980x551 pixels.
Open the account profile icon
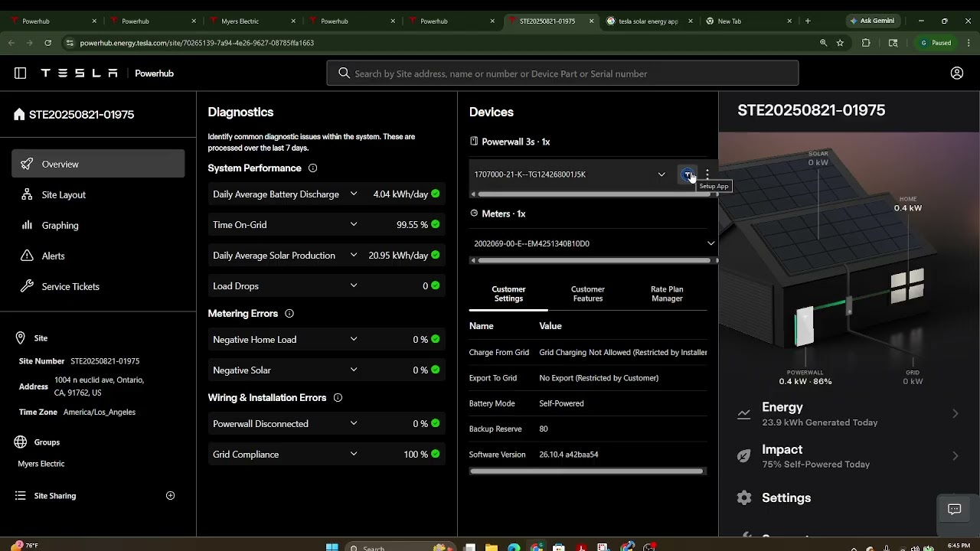pos(957,73)
